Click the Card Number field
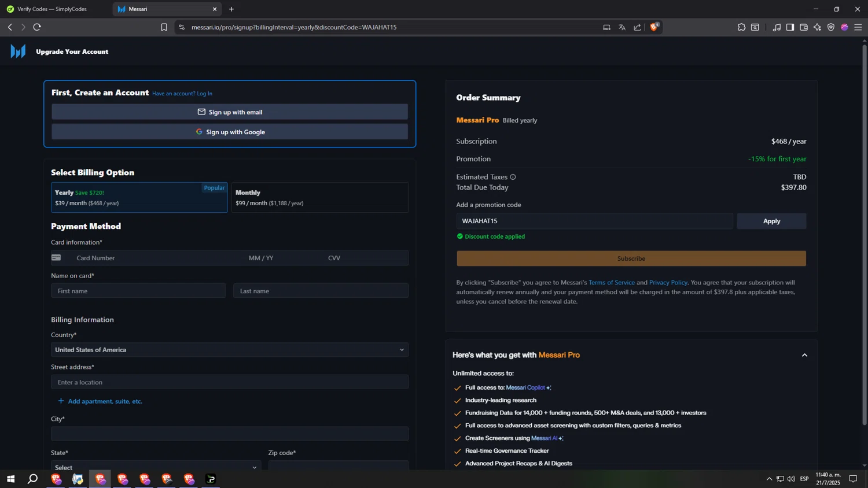Viewport: 868px width, 488px height. 156,258
